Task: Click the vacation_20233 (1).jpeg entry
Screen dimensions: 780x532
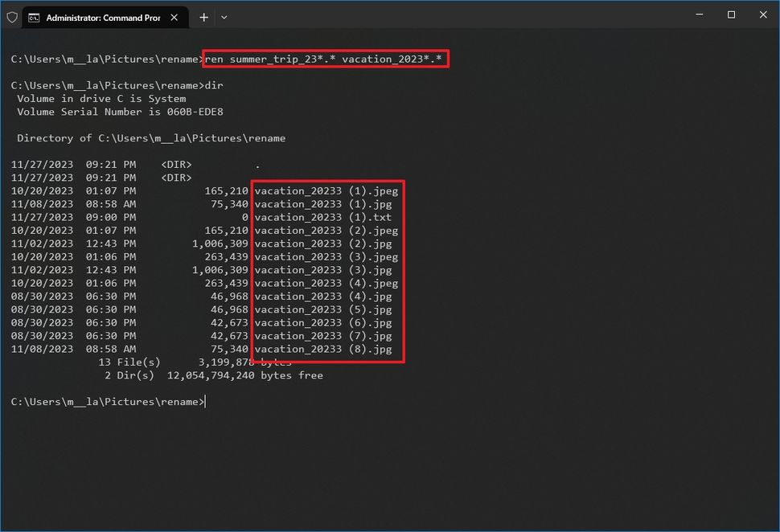Action: (x=325, y=190)
